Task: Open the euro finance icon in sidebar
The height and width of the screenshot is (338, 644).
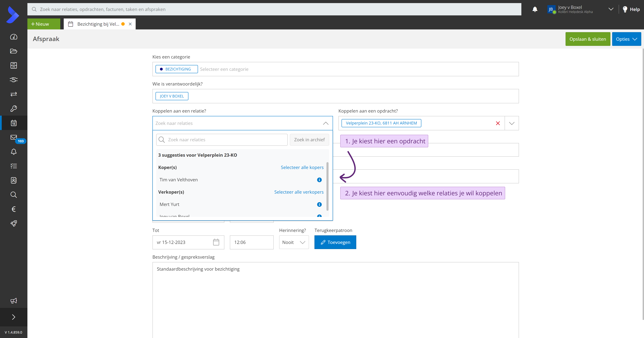Action: (x=14, y=209)
